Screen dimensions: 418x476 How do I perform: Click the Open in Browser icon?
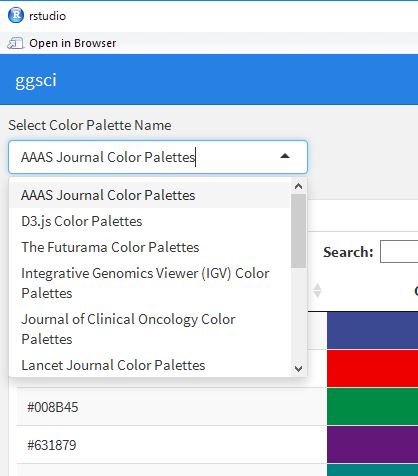click(x=15, y=43)
